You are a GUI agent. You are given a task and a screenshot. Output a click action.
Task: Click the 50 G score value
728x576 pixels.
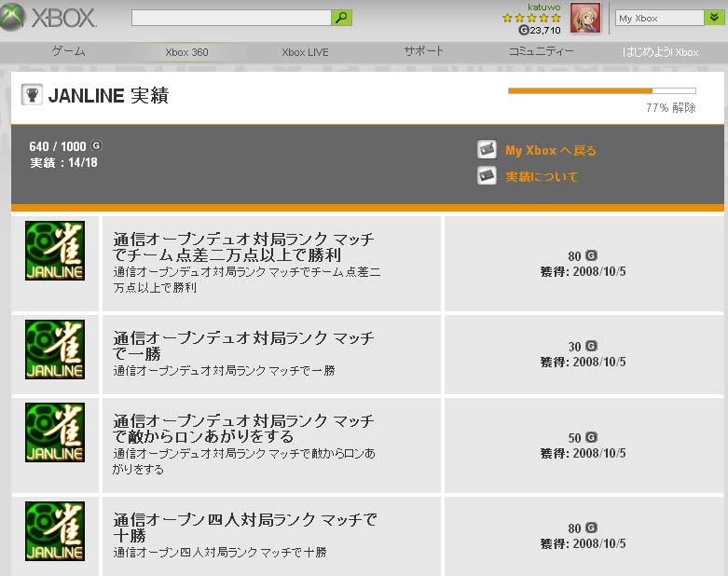coord(583,438)
